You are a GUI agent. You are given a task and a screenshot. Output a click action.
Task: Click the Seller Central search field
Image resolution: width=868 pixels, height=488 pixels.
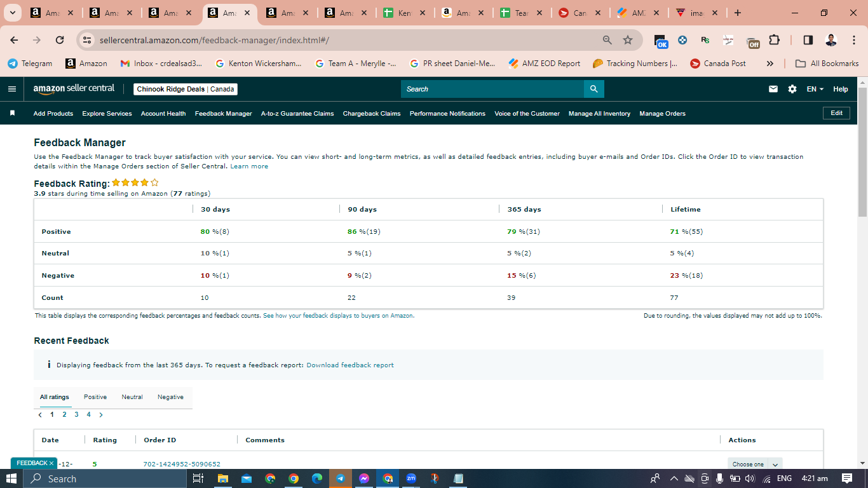492,89
